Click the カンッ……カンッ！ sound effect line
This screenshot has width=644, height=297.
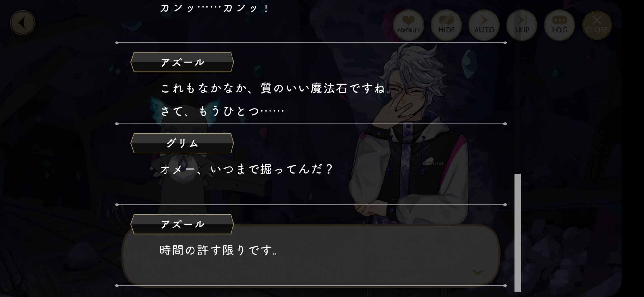click(x=214, y=8)
